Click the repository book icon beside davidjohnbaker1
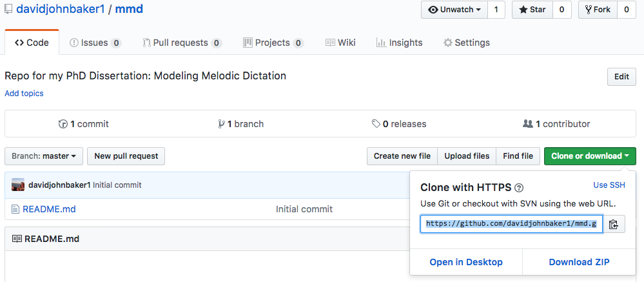Screen dimensions: 644x282 point(8,9)
